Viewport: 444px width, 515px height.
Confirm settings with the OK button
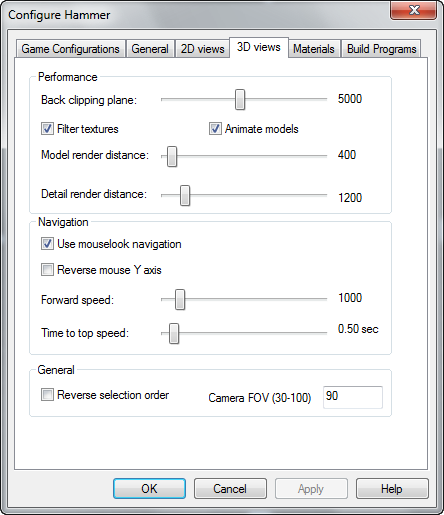(149, 489)
